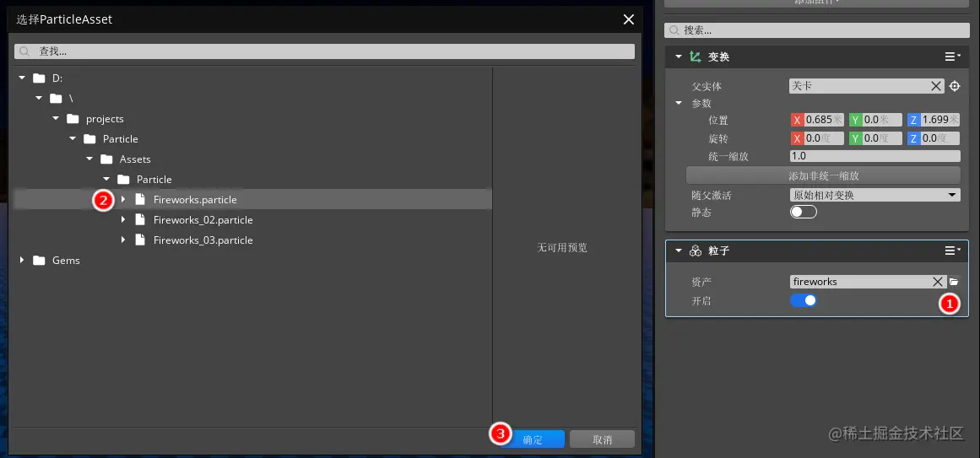The height and width of the screenshot is (458, 980).
Task: Collapse the Assets folder node
Action: coord(90,159)
